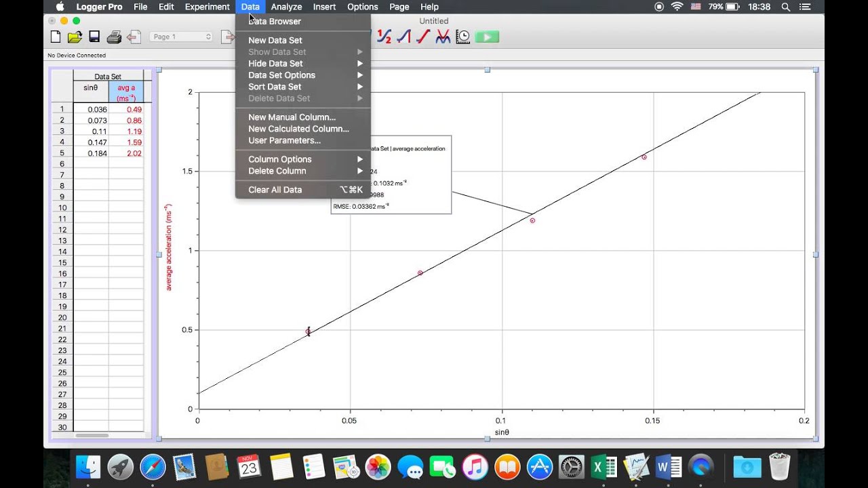Select New Manual Column...
Image resolution: width=868 pixels, height=488 pixels.
click(x=302, y=117)
